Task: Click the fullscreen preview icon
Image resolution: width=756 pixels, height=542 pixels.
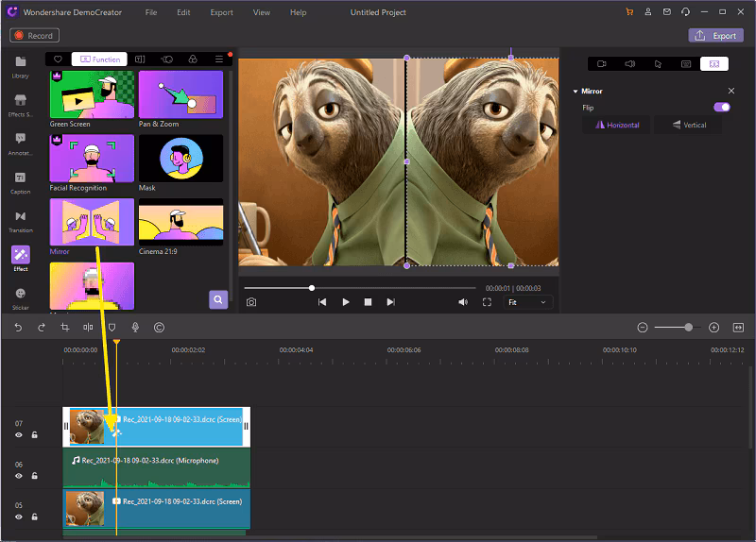Action: (x=487, y=302)
